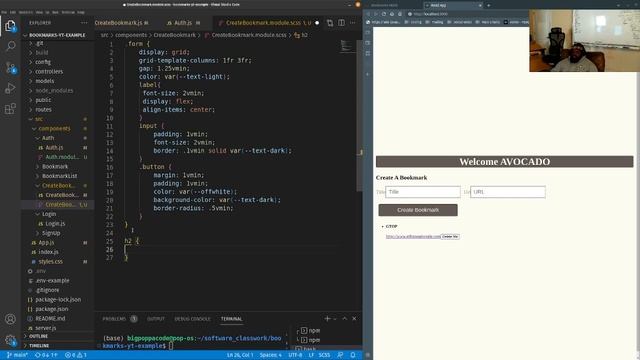Open the Explorer view in activity bar
This screenshot has width=640, height=360.
10,26
